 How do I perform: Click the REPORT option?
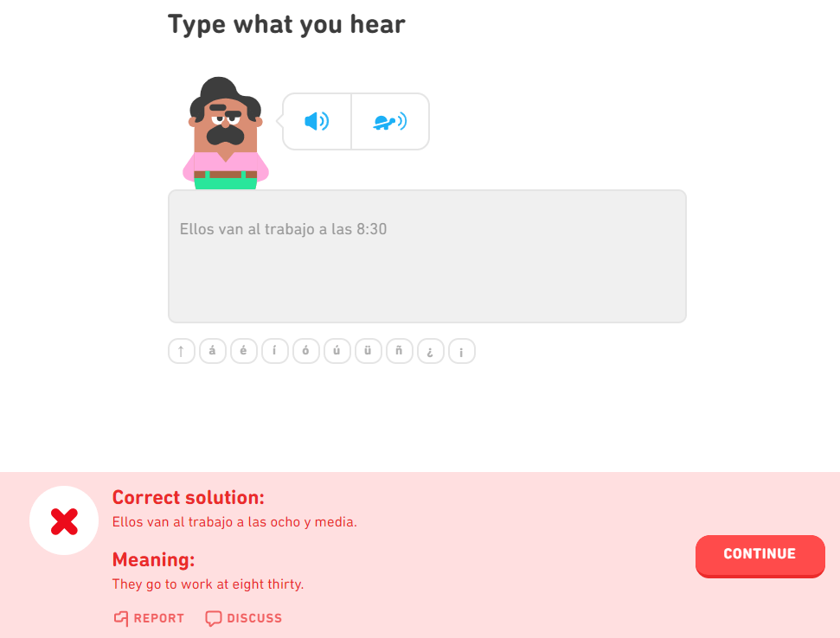pyautogui.click(x=148, y=618)
